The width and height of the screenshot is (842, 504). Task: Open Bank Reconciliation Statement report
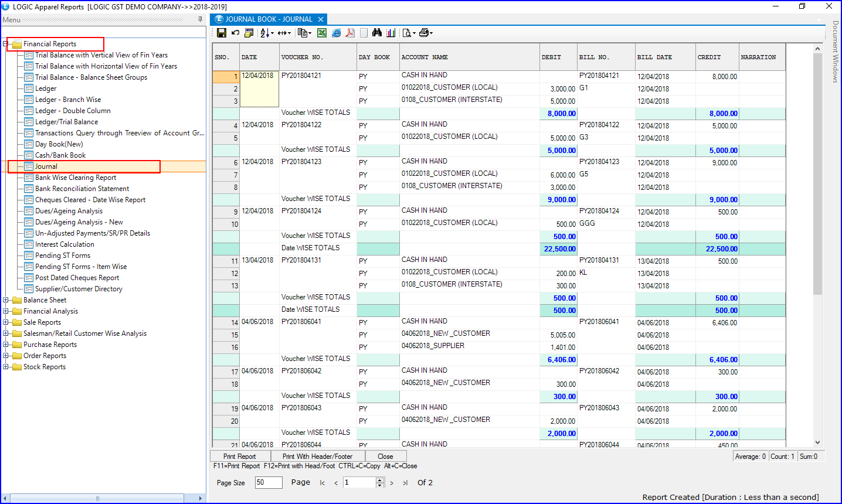82,189
